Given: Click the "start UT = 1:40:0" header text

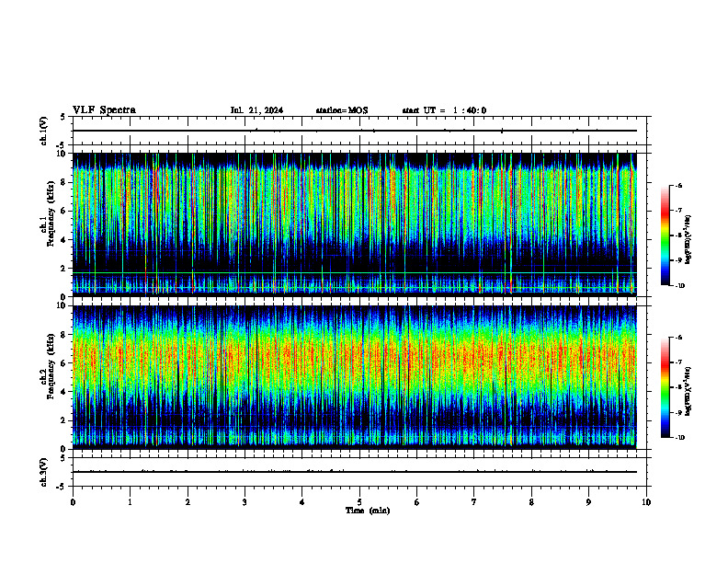Looking at the screenshot, I should pos(444,110).
